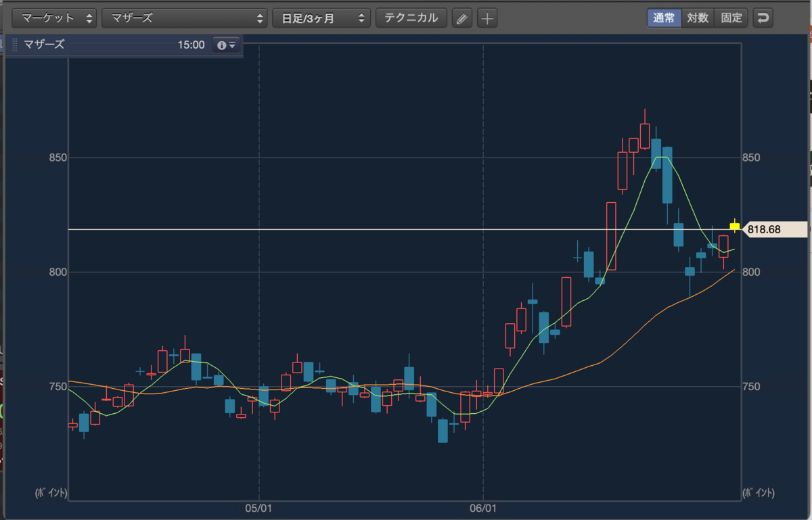Switch chart scale to 通常
812x520 pixels.
(x=663, y=18)
